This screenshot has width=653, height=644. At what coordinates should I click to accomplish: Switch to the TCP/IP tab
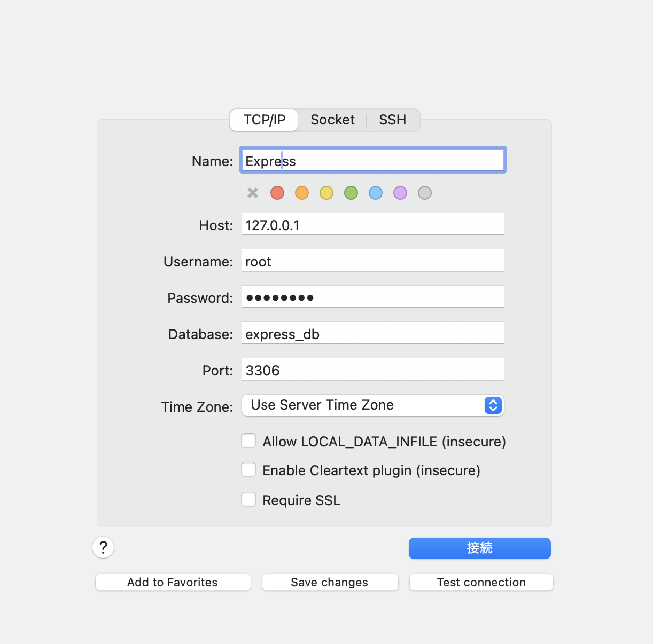click(x=264, y=120)
